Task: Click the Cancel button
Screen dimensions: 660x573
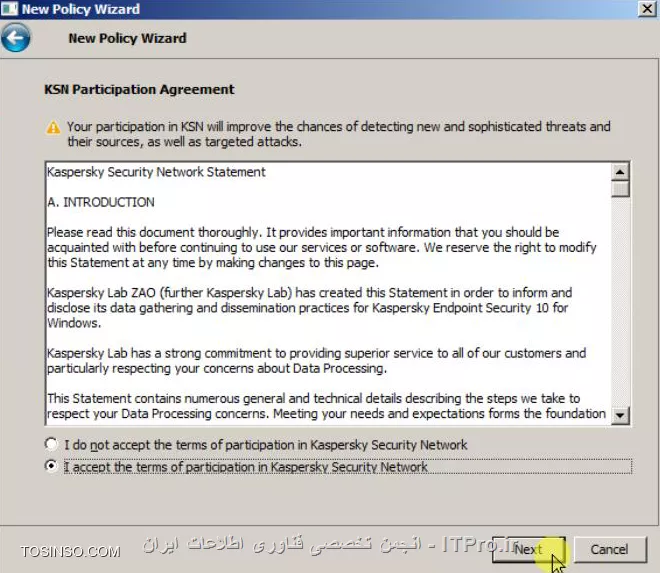Action: point(610,549)
